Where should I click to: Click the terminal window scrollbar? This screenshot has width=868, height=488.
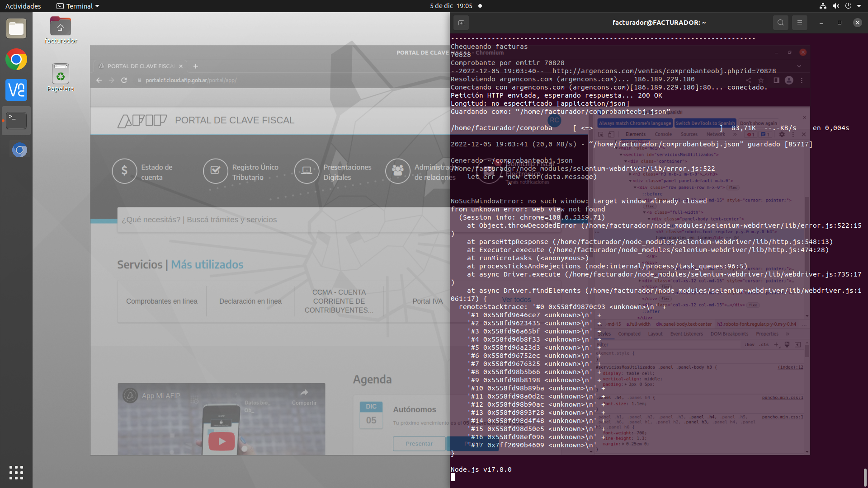(x=865, y=477)
